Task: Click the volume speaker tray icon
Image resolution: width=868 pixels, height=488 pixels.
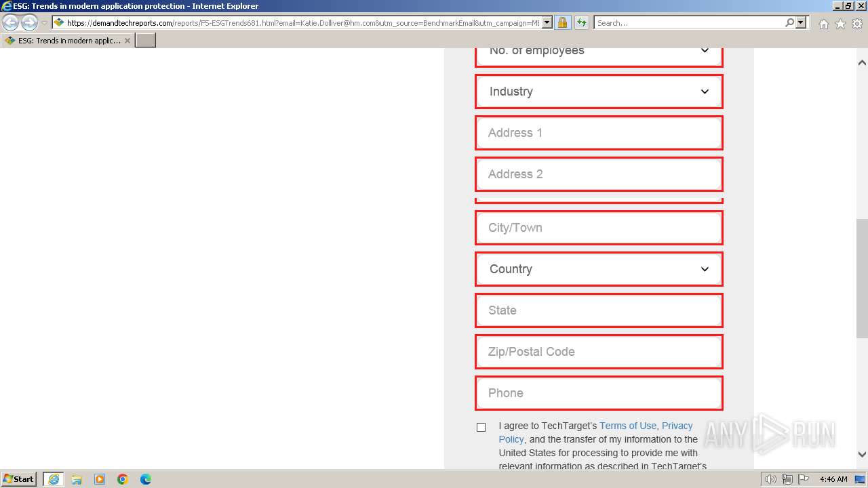Action: pyautogui.click(x=771, y=479)
